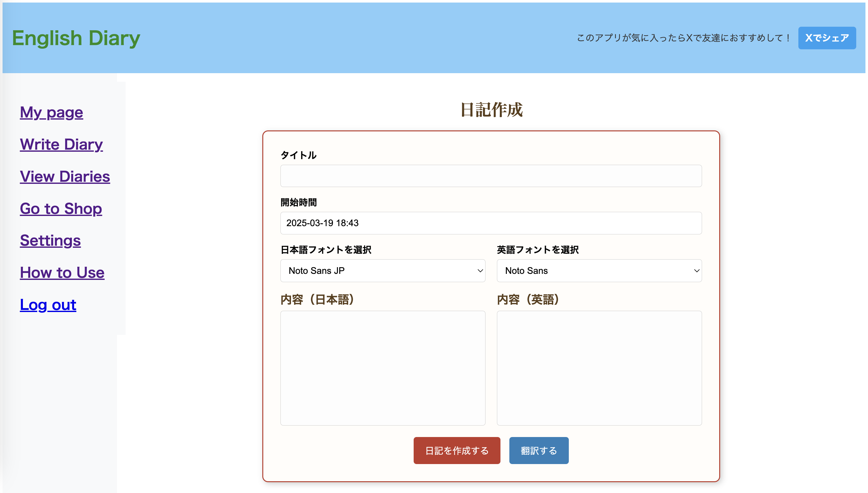This screenshot has width=868, height=493.
Task: Click the 日記作成 page heading
Action: tap(491, 110)
